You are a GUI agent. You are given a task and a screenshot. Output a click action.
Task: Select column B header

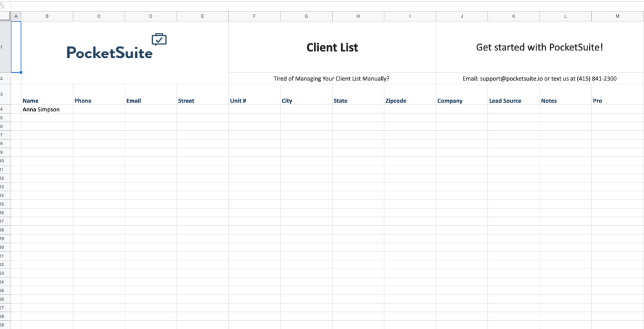point(47,16)
